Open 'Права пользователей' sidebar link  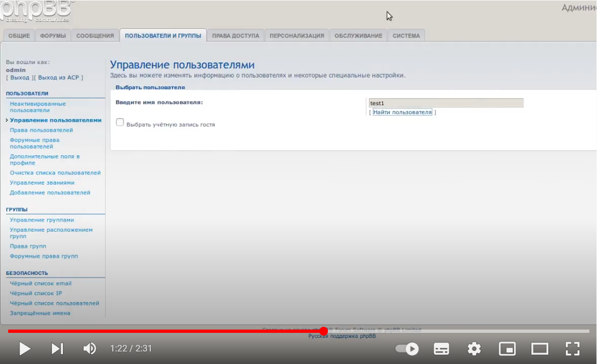(x=41, y=130)
